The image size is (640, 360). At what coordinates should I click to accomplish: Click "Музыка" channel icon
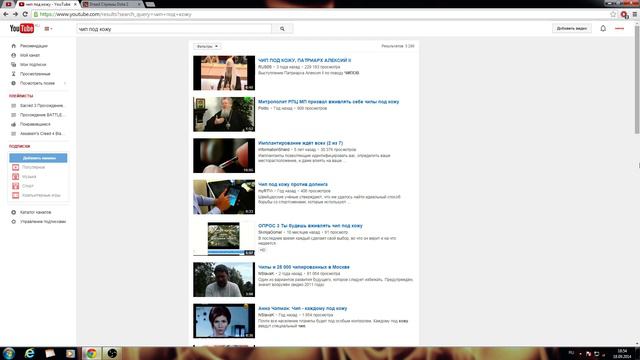pyautogui.click(x=16, y=177)
